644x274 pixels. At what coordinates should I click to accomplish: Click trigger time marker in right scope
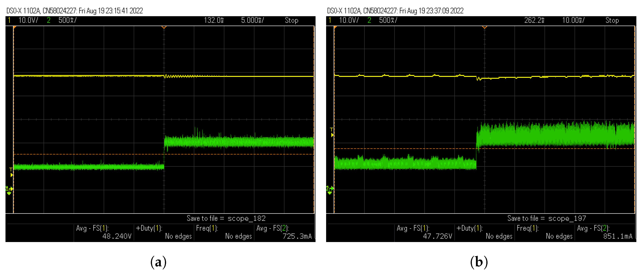coord(485,27)
